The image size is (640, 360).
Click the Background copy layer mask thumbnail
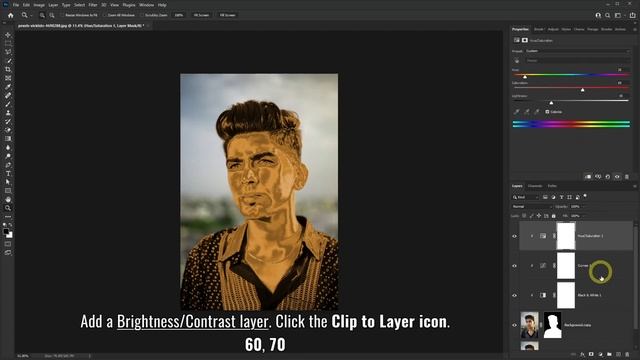click(553, 325)
